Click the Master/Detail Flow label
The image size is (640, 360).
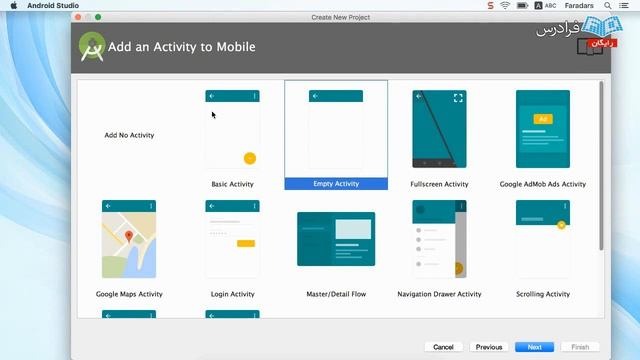point(336,294)
